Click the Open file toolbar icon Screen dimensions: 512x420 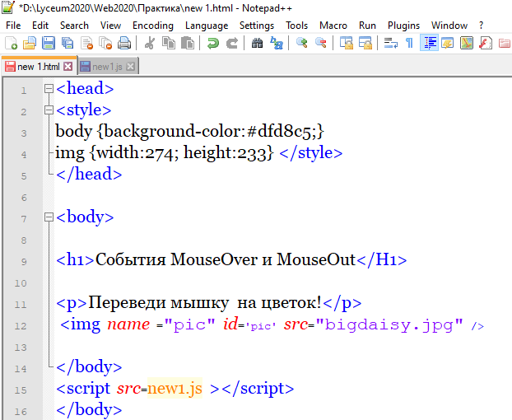coord(30,43)
